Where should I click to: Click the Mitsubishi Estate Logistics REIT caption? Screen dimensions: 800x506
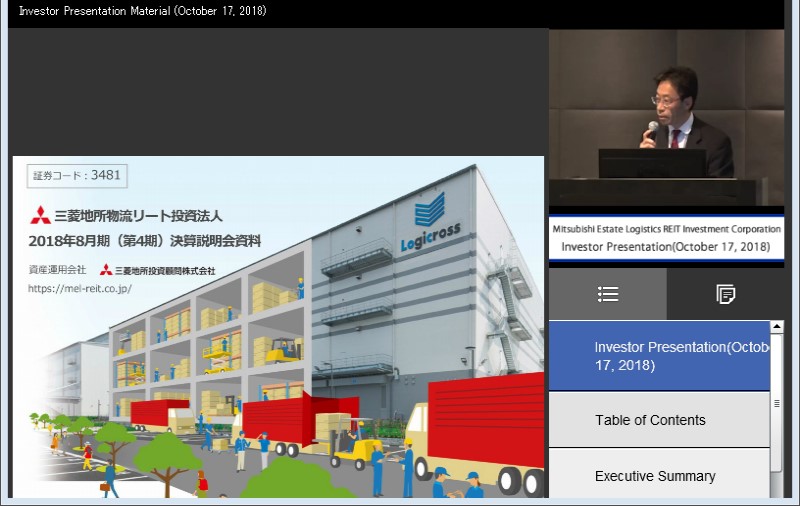pyautogui.click(x=666, y=229)
